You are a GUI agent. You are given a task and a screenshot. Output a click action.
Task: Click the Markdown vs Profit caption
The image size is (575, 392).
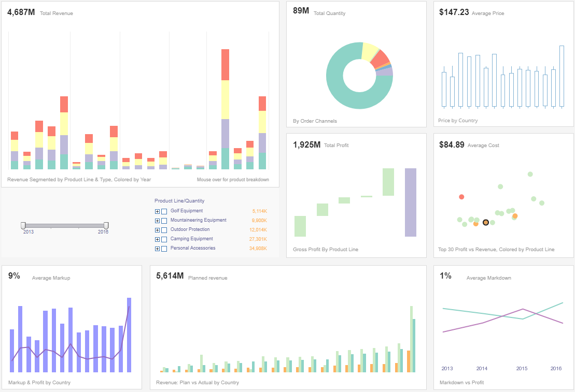(x=461, y=383)
